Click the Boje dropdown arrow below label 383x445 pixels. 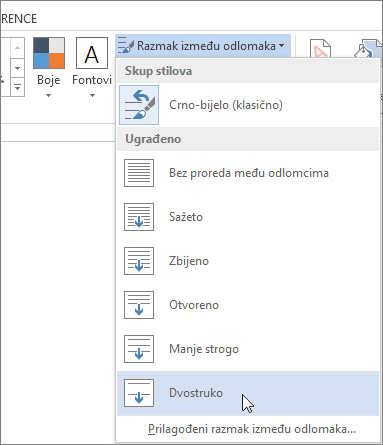(49, 96)
